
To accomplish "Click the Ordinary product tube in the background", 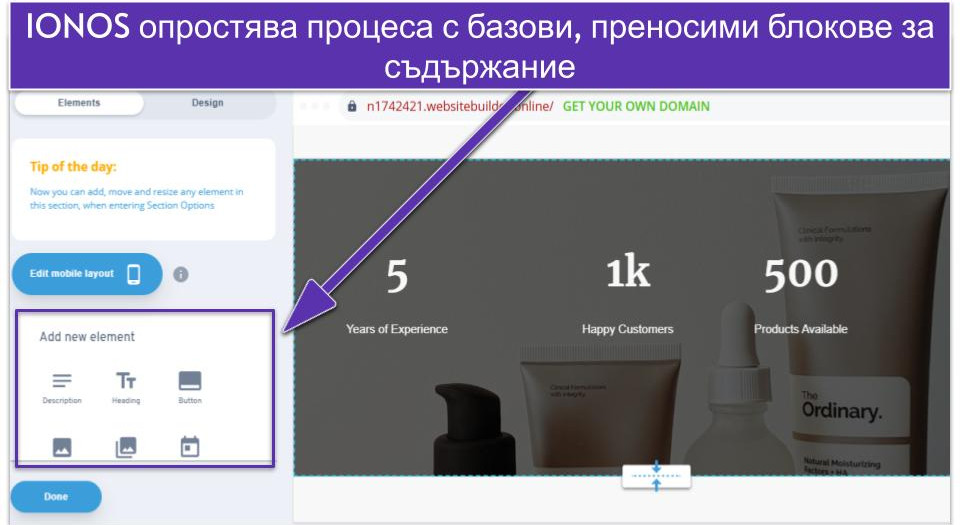I will (x=857, y=324).
